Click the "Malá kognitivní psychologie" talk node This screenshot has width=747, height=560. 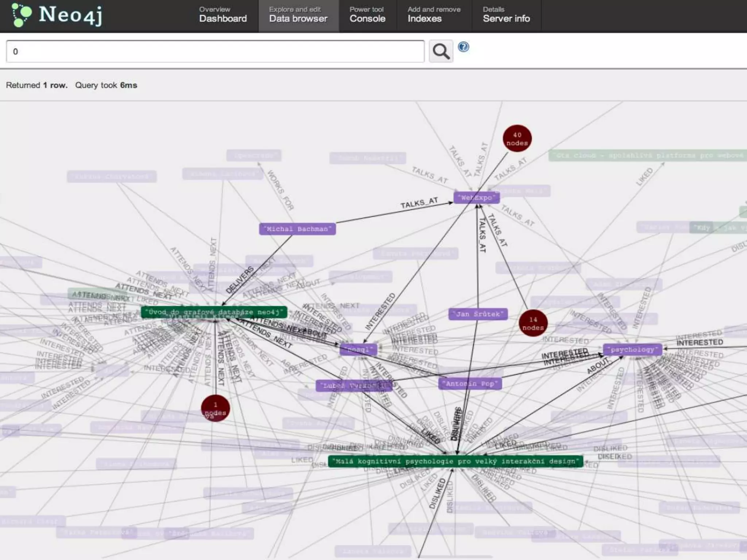[455, 461]
